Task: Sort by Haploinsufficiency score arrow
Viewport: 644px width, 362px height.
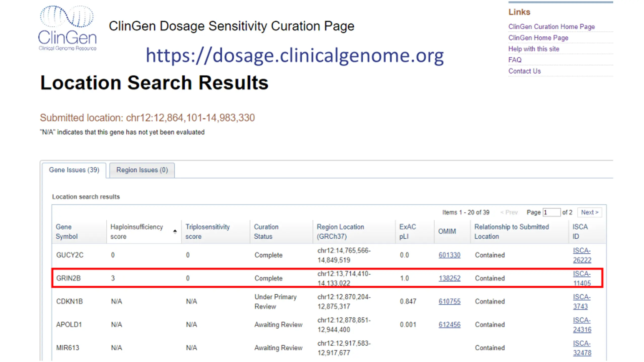Action: (x=175, y=232)
